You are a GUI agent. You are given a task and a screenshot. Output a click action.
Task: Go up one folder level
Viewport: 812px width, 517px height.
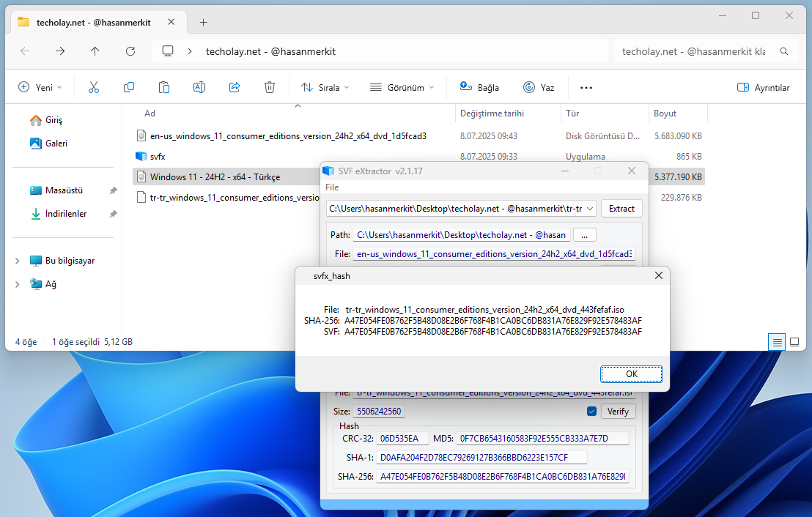(x=95, y=51)
